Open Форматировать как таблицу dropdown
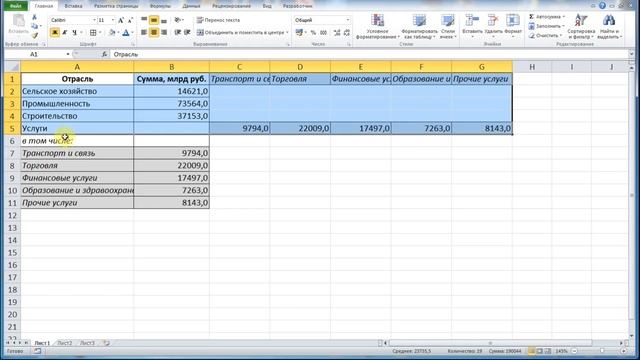Image resolution: width=640 pixels, height=360 pixels. 419,27
